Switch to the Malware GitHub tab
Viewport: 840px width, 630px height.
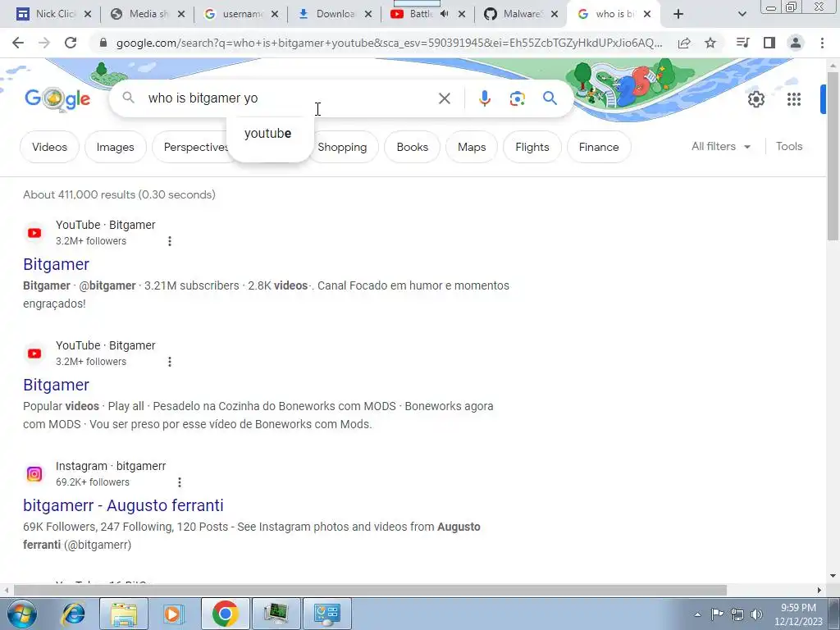click(x=523, y=14)
